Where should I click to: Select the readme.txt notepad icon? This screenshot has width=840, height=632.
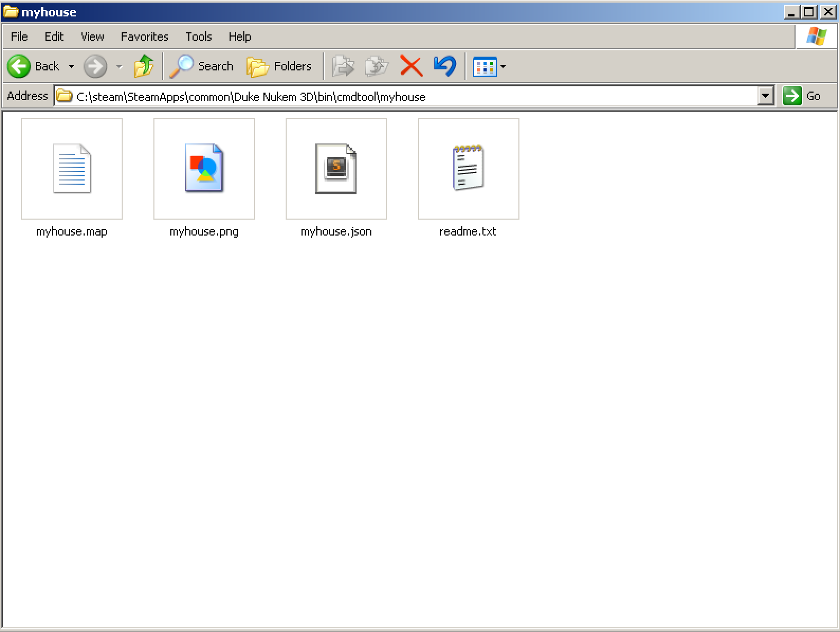[x=468, y=168]
